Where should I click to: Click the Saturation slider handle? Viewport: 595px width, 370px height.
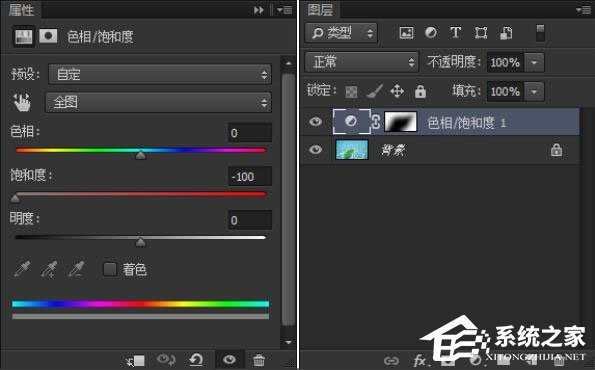coord(15,198)
